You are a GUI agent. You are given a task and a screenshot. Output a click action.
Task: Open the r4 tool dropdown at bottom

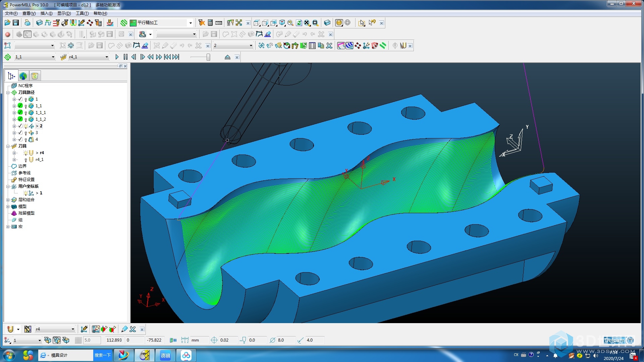[73, 329]
